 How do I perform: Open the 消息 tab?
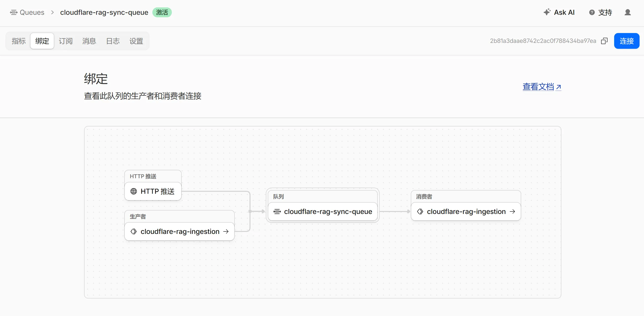coord(89,41)
